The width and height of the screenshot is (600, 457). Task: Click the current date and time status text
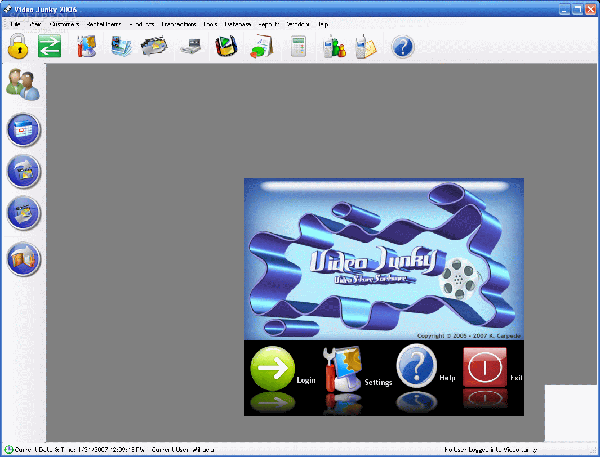coord(80,450)
